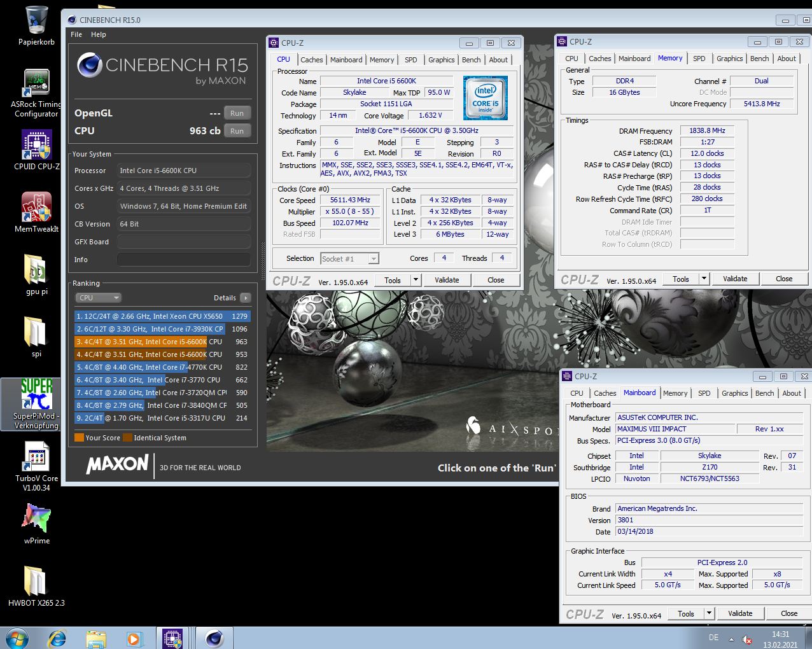
Task: Open Bench tab in CPU-Z Mainboard window
Action: click(765, 393)
